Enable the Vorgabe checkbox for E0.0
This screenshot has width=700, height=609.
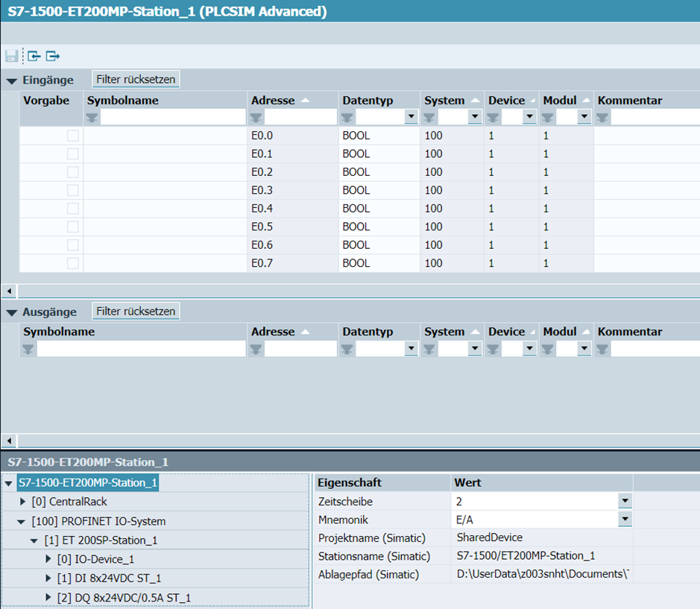[x=72, y=136]
